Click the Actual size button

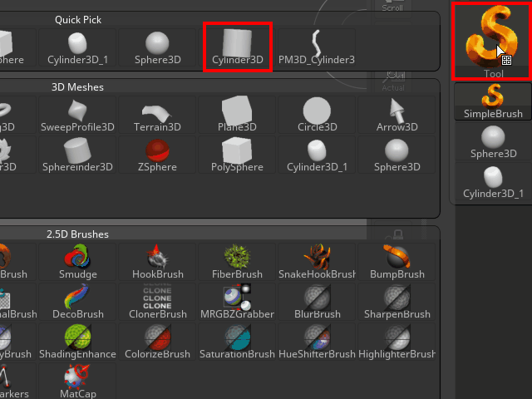tap(392, 85)
